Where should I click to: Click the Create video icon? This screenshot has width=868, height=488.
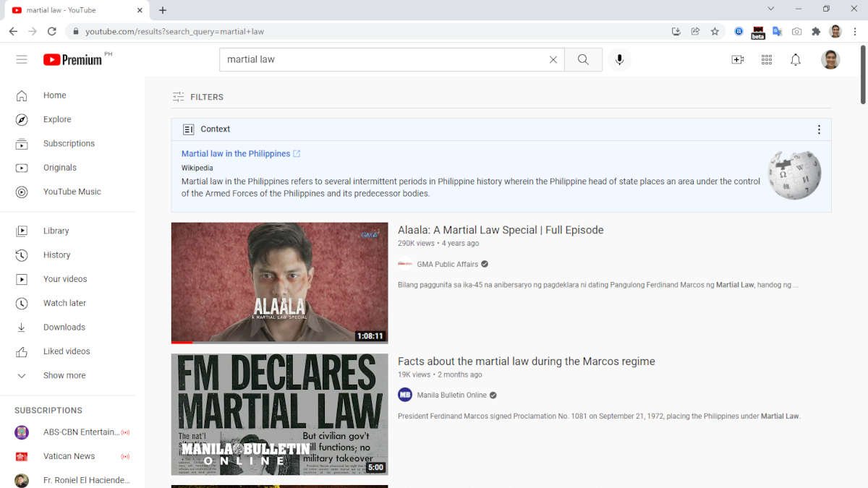click(738, 59)
